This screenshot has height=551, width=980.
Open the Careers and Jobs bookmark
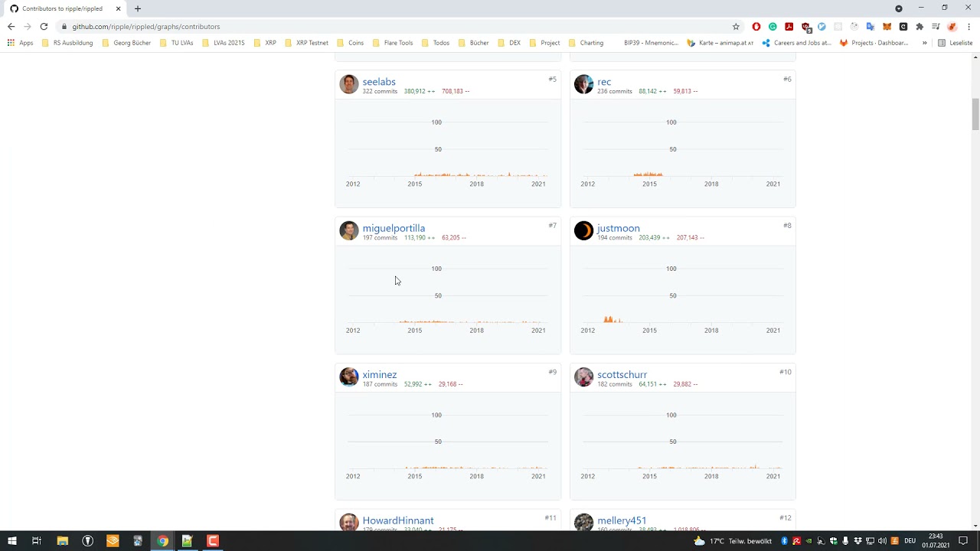(796, 43)
